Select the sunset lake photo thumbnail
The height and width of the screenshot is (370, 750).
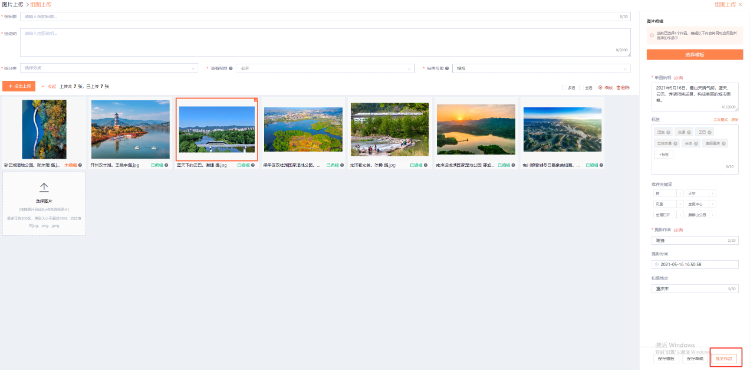476,129
